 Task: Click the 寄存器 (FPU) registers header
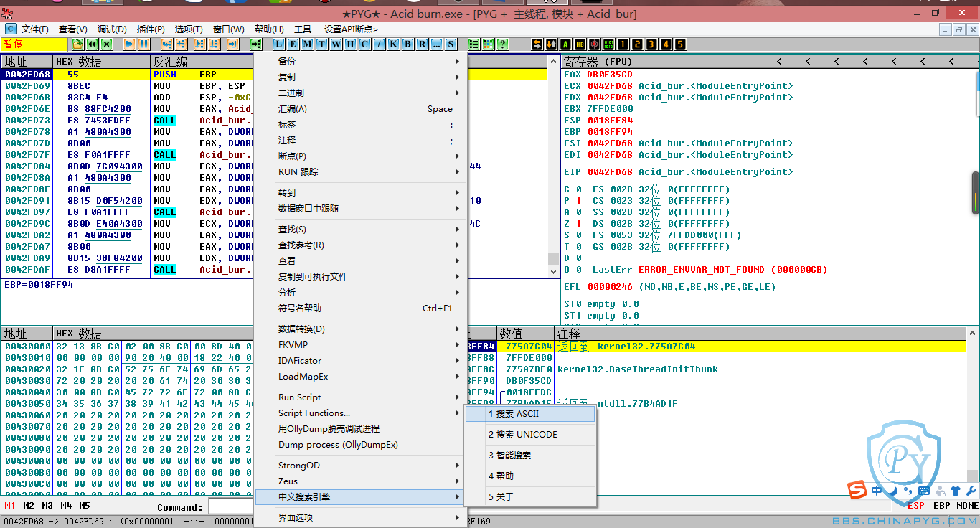[598, 61]
